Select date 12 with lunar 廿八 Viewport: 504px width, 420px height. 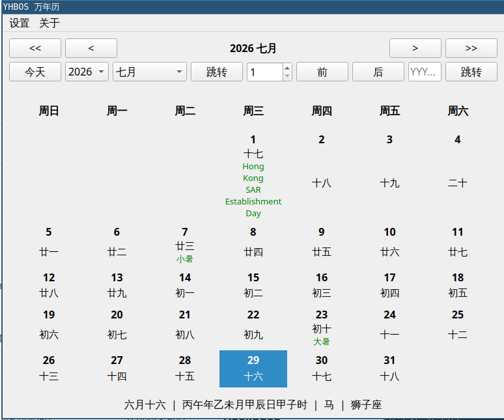click(x=49, y=286)
